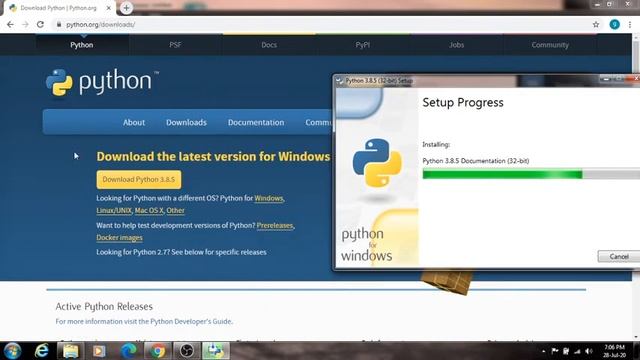This screenshot has height=360, width=640.
Task: Select the PyPI top navigation tab
Action: tap(362, 45)
